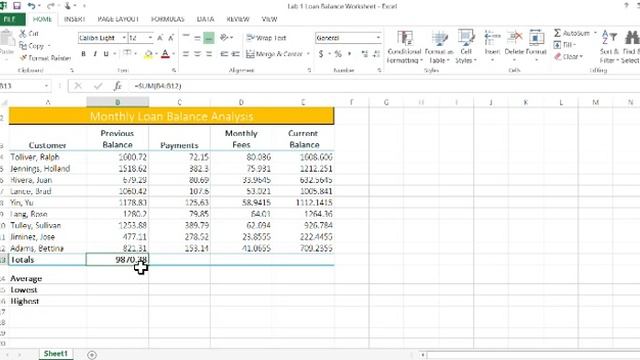Set bottom vertical alignment
The width and height of the screenshot is (640, 360).
click(209, 38)
